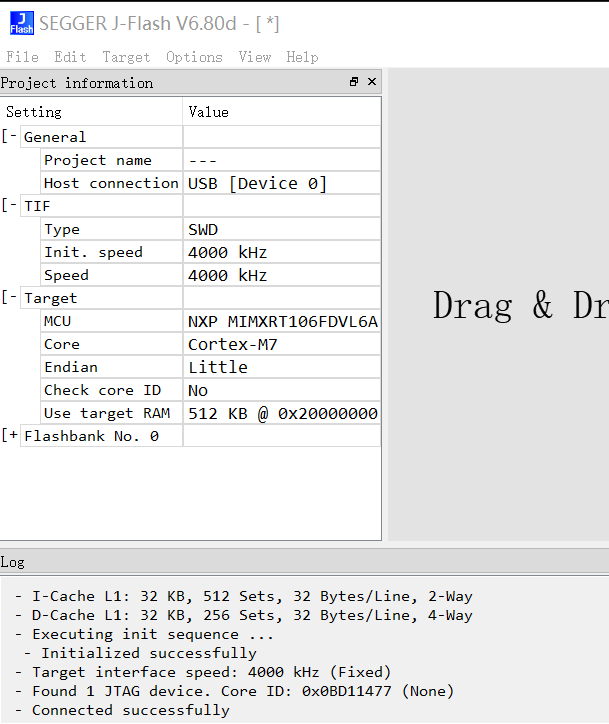
Task: Click the project name value '---'
Action: coord(282,160)
